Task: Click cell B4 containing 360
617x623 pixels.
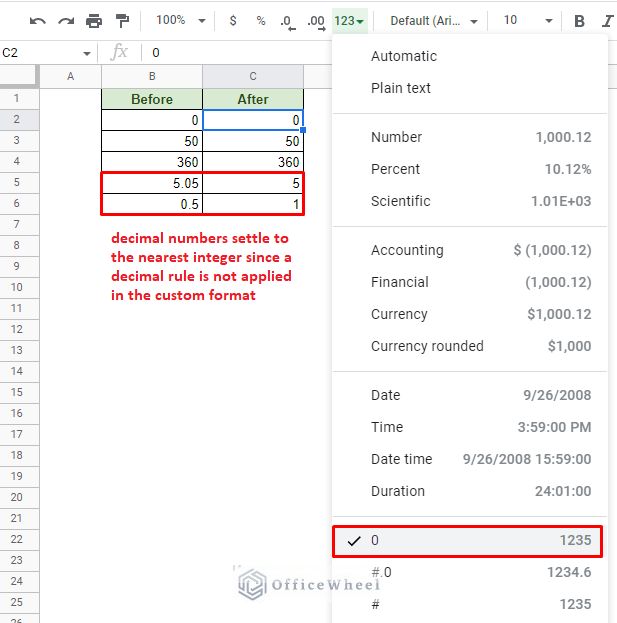Action: pos(152,162)
